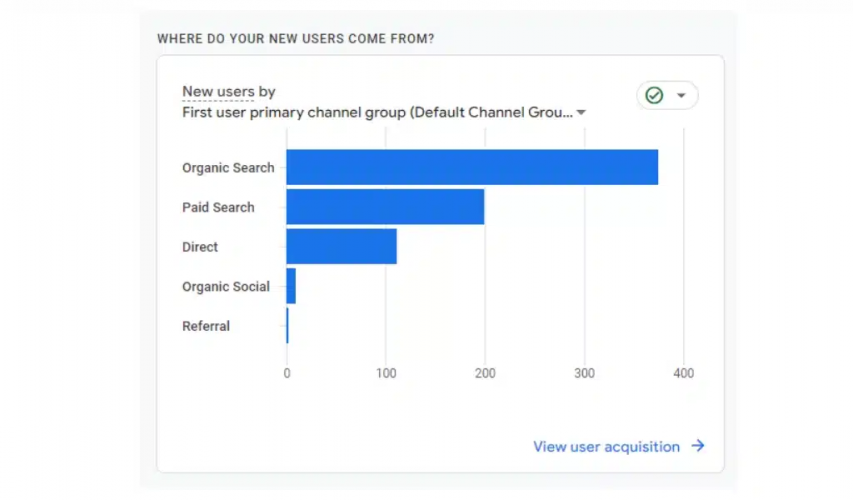
Task: Click the Organic Search channel label
Action: [x=228, y=168]
